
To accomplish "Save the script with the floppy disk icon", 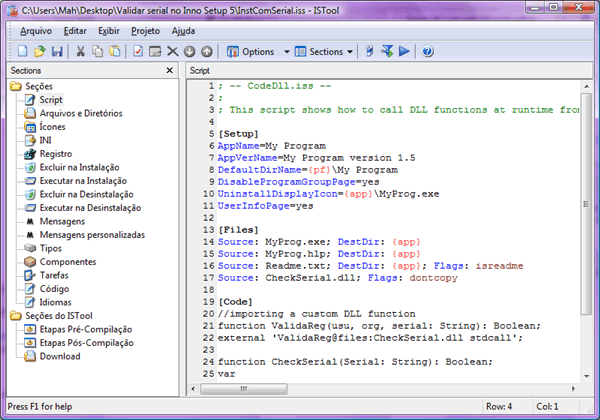I will pyautogui.click(x=57, y=51).
